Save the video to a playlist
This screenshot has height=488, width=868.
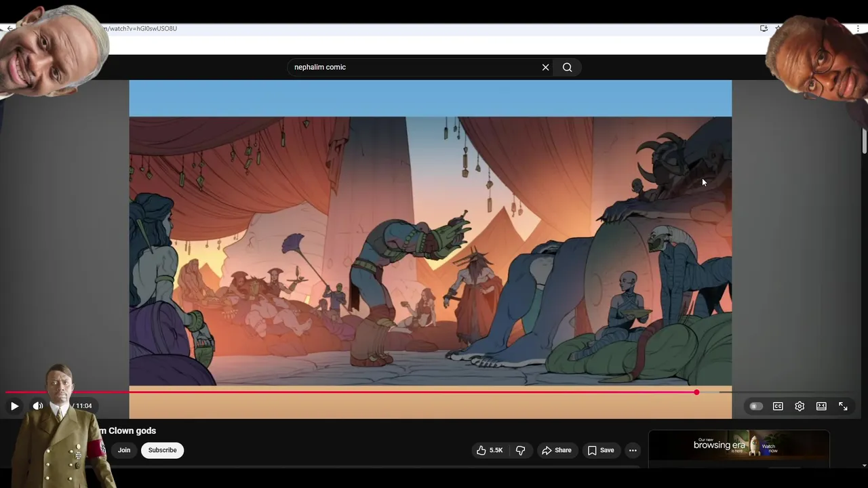[x=601, y=450]
